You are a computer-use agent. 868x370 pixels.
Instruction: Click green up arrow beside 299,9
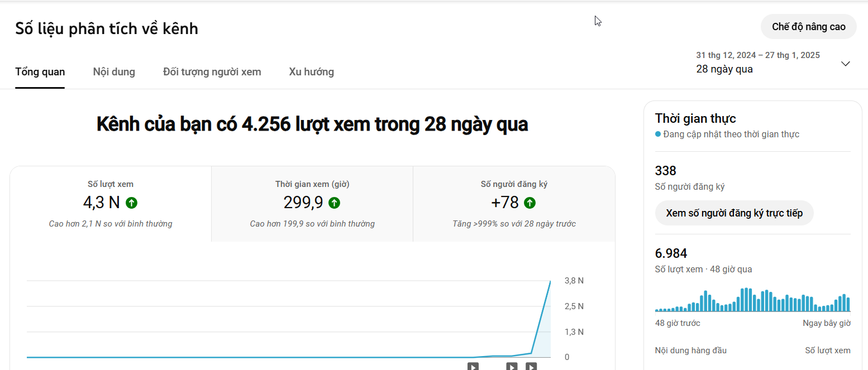(334, 203)
